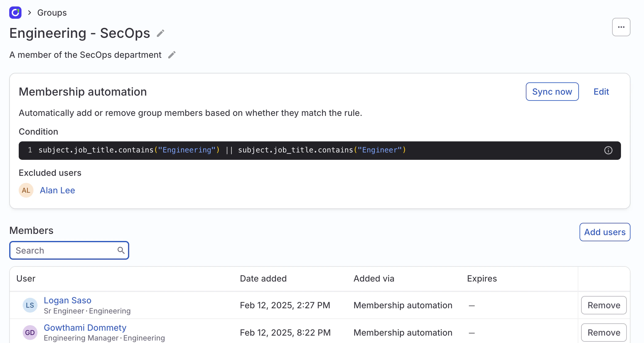Viewport: 644px width, 343px height.
Task: Go to Groups breadcrumb
Action: (x=52, y=13)
